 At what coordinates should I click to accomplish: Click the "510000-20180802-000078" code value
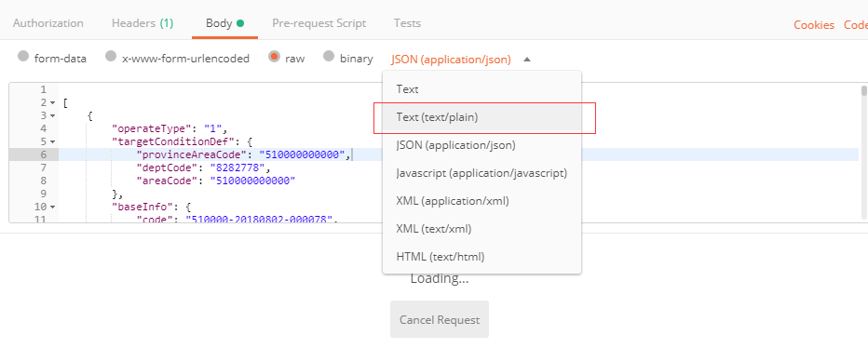259,220
